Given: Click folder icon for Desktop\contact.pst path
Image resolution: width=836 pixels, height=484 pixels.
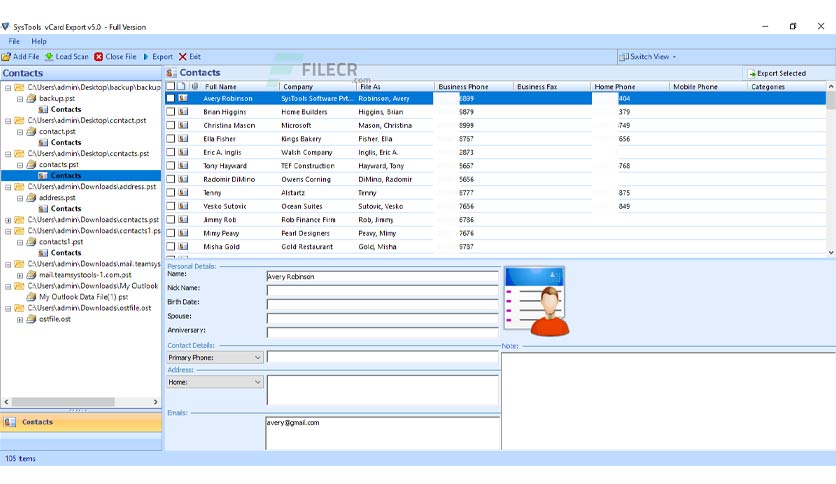Looking at the screenshot, I should pos(19,120).
